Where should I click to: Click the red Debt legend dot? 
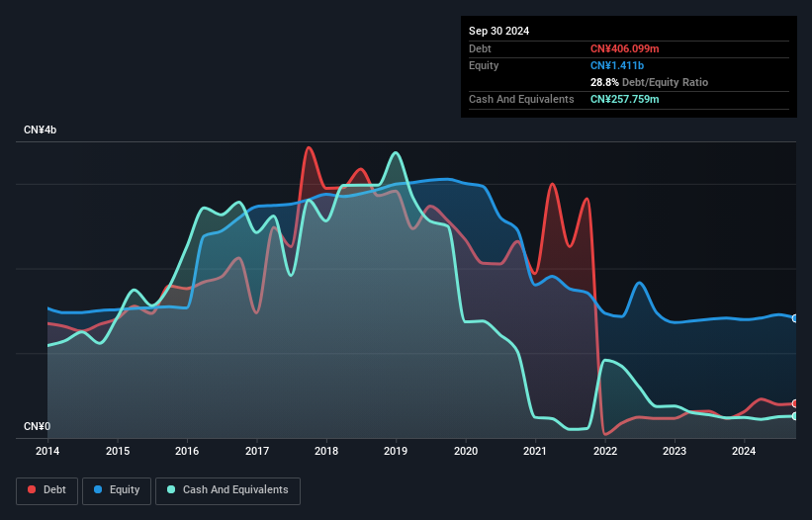click(x=32, y=489)
